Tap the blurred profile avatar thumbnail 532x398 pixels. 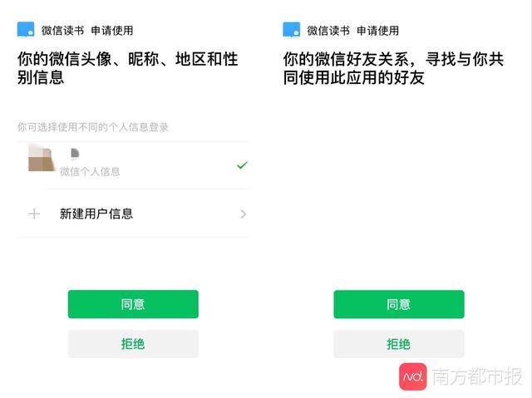41,158
